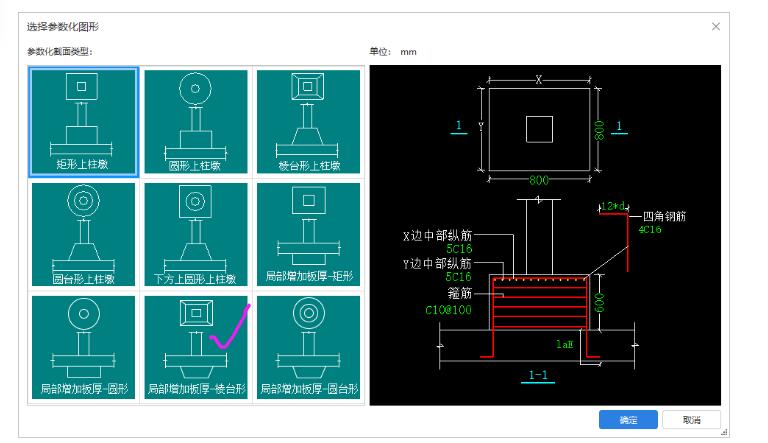Edit 5C16 under Y边中部纵筋

(x=459, y=277)
